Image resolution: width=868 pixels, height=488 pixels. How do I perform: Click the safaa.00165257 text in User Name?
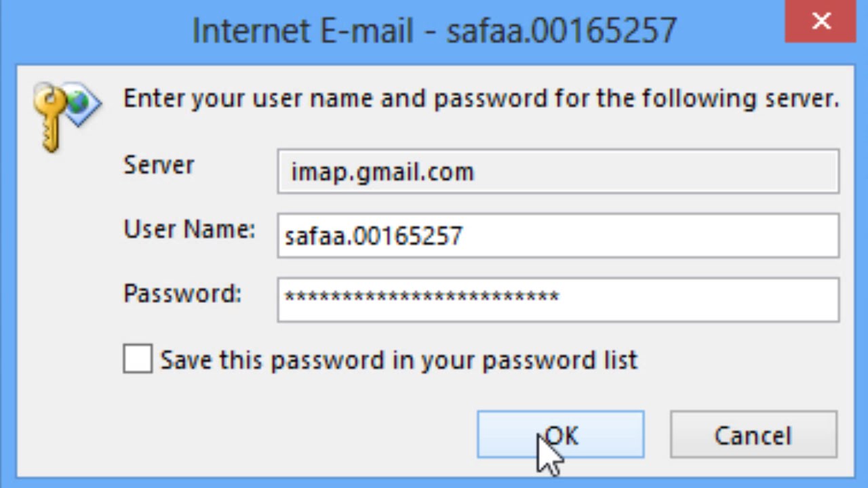pos(374,236)
